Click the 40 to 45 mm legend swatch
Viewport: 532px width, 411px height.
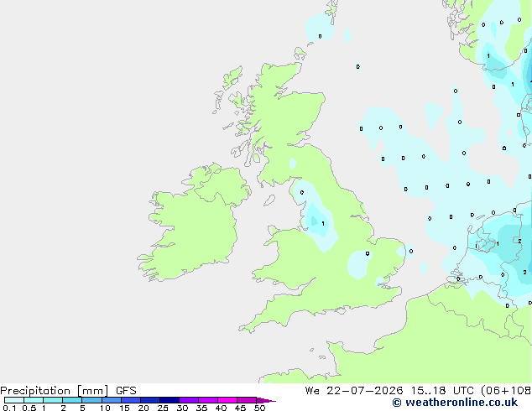tap(227, 400)
